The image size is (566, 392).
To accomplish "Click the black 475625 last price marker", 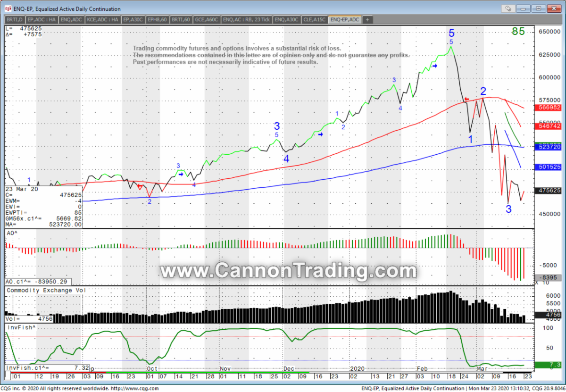I will point(548,191).
